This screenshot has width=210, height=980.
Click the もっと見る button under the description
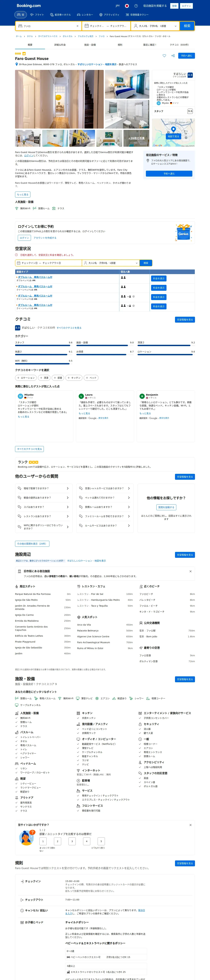pyautogui.click(x=23, y=194)
